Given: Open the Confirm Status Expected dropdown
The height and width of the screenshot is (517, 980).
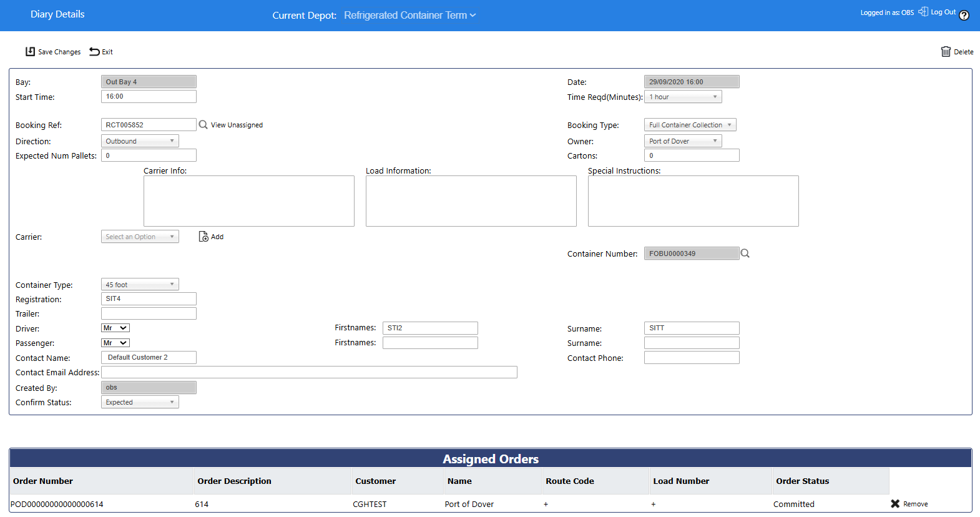Looking at the screenshot, I should point(140,402).
